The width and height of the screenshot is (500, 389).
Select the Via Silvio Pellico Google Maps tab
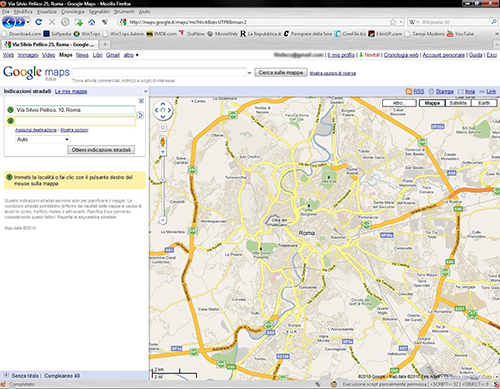pos(50,44)
